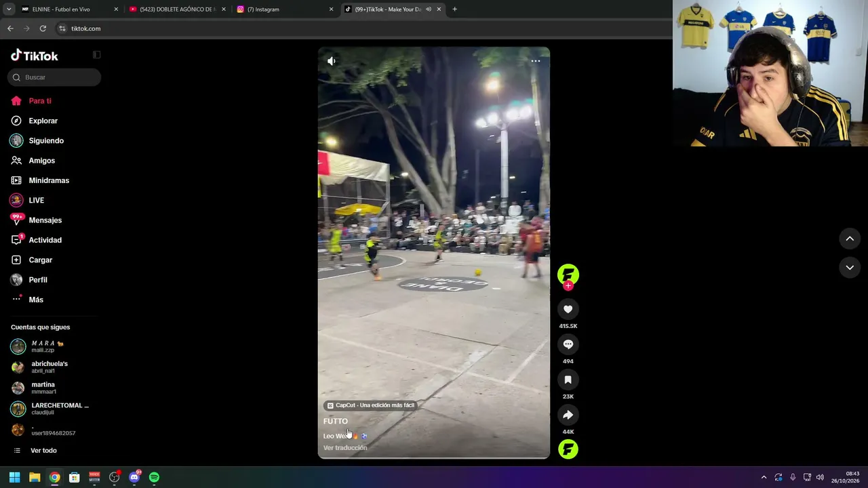Open the LIVE section

(36, 201)
